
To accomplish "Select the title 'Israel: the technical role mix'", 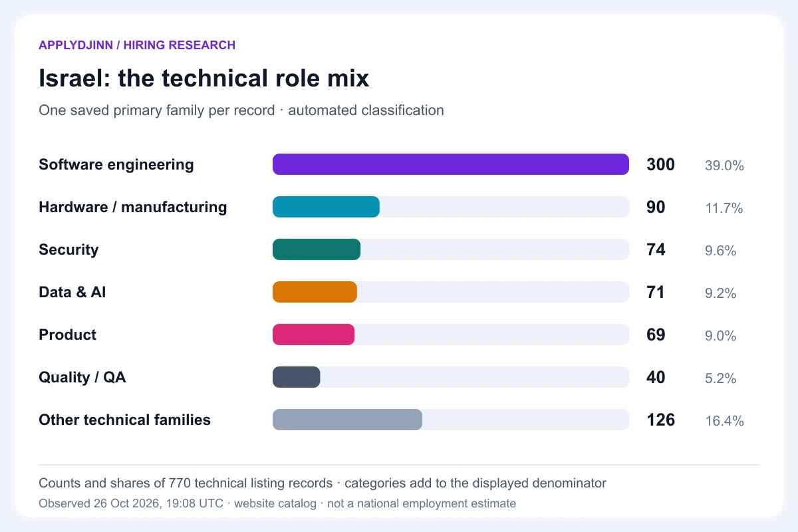I will 204,78.
